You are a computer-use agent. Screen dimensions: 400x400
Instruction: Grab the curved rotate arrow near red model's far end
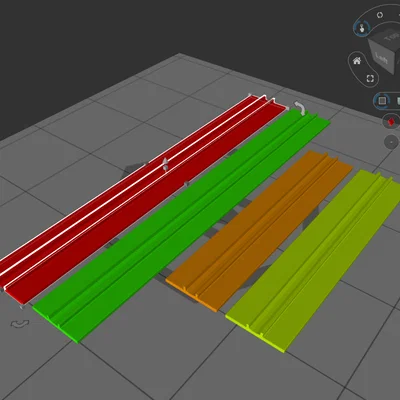point(300,108)
